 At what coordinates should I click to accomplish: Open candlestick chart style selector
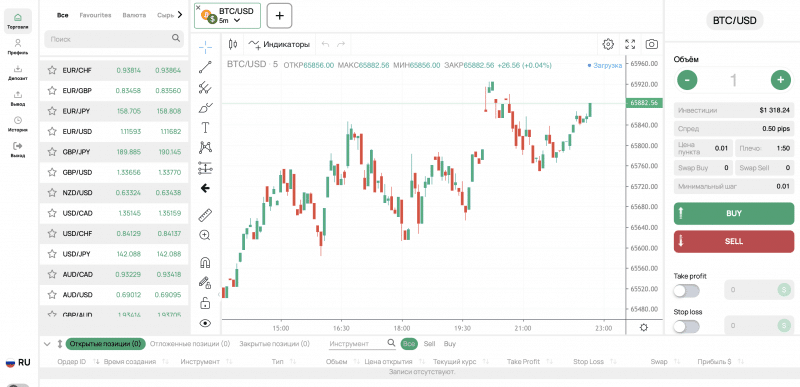(233, 44)
